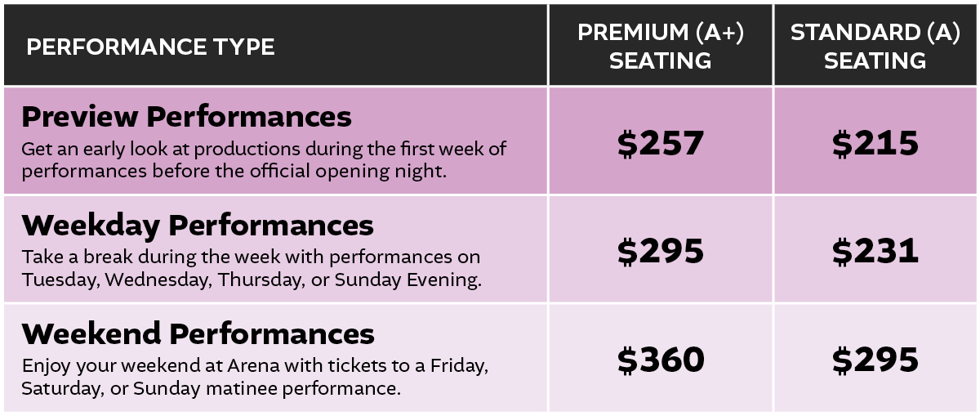Choose the $231 weekday standard price
Viewport: 980px width, 416px height.
coord(875,252)
